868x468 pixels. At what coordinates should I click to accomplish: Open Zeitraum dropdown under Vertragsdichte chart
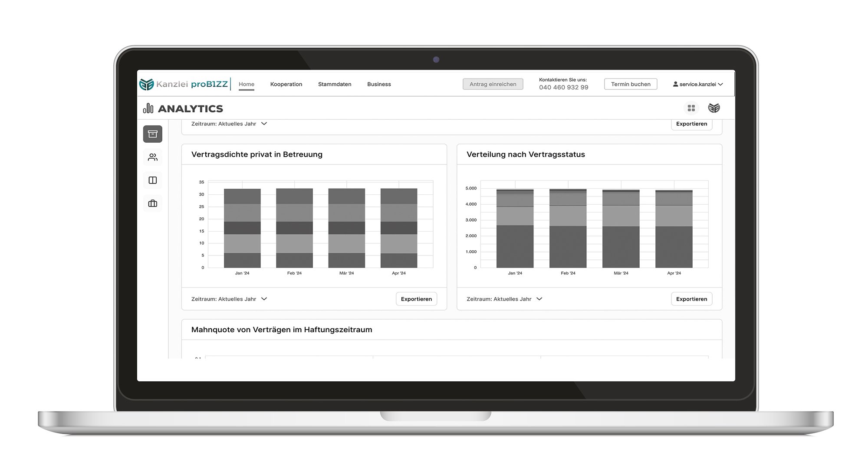tap(229, 299)
